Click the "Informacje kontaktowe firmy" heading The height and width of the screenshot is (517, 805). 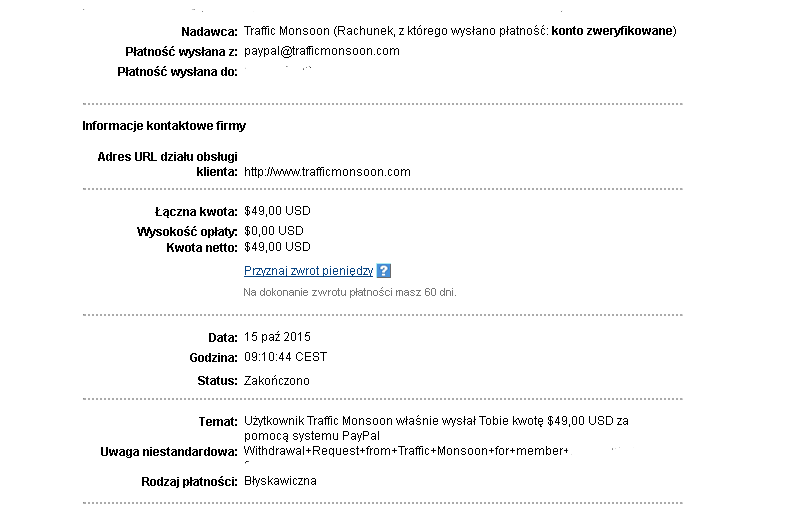164,126
